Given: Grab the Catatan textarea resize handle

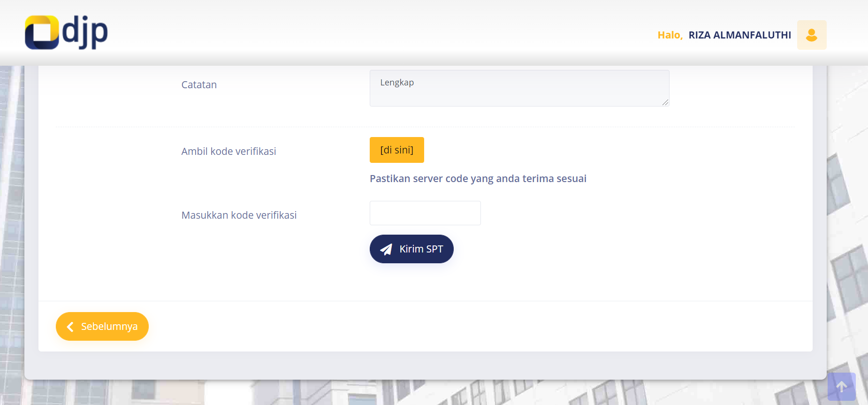Looking at the screenshot, I should [665, 102].
